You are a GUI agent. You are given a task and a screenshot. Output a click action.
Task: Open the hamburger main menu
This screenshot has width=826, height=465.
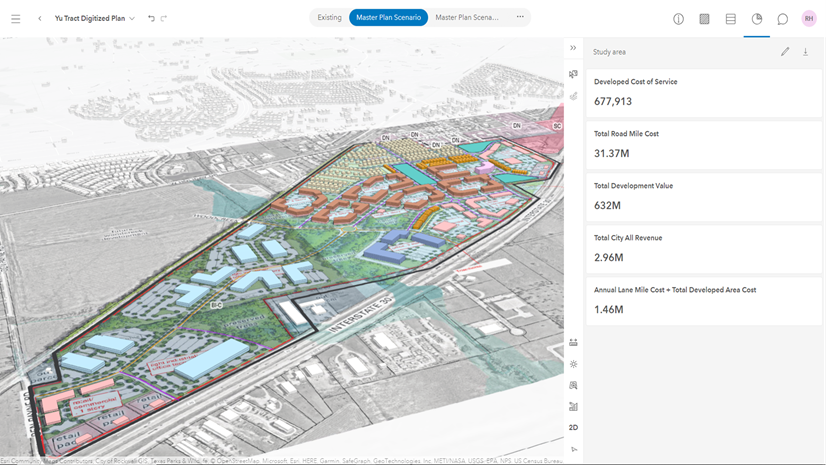[x=16, y=18]
